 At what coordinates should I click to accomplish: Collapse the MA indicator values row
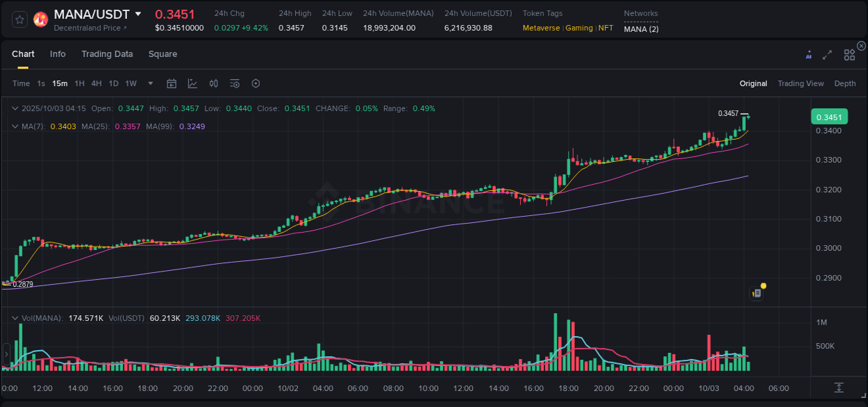[15, 126]
